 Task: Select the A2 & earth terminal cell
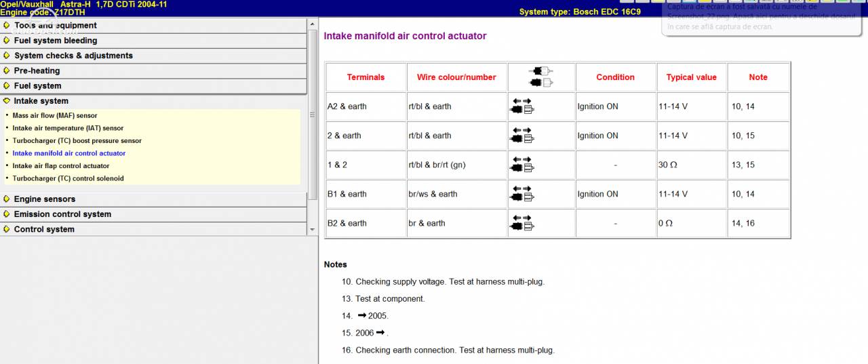[366, 106]
